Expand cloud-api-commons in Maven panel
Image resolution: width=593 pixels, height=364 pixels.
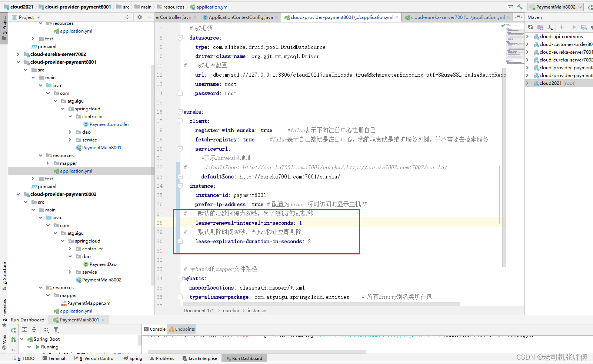527,36
